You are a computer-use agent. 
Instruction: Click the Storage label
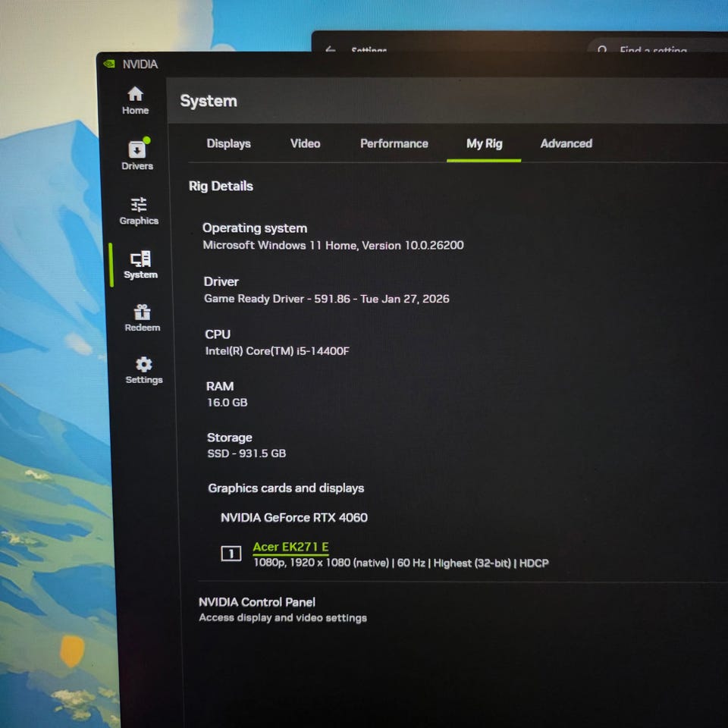coord(229,438)
